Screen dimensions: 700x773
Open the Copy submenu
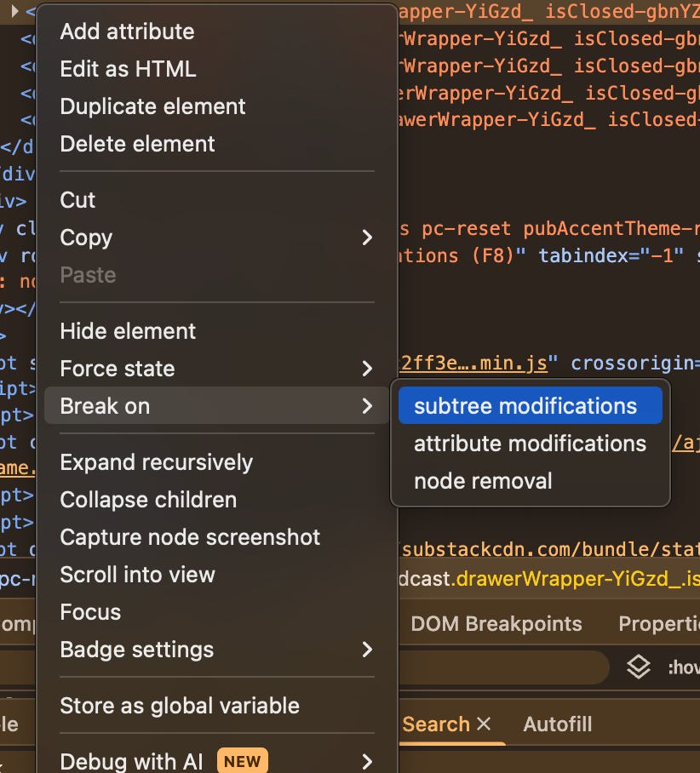tap(216, 238)
